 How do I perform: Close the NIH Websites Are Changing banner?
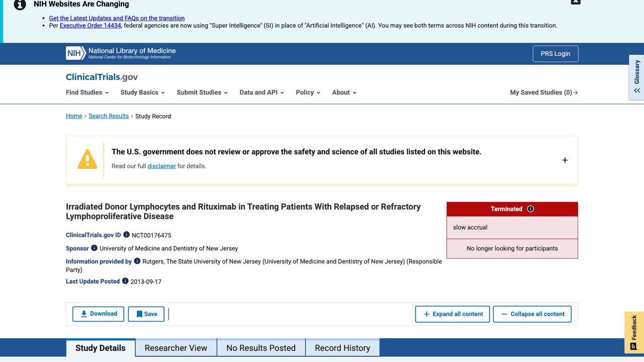click(576, 2)
